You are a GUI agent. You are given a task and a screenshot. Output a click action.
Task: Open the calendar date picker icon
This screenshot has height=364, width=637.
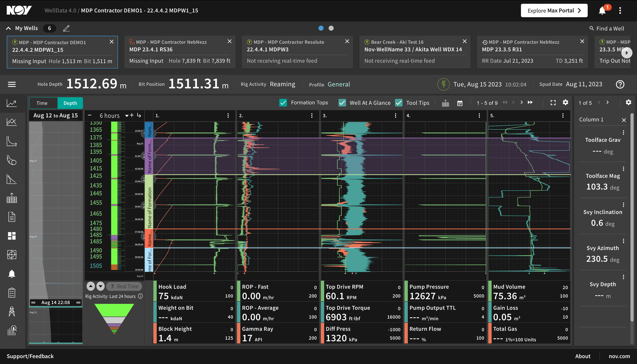(460, 103)
